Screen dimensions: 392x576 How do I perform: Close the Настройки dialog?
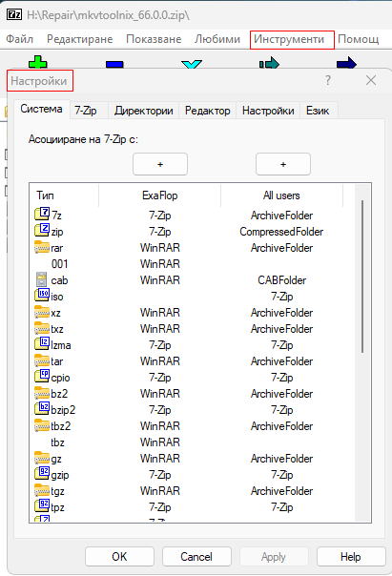(x=371, y=80)
